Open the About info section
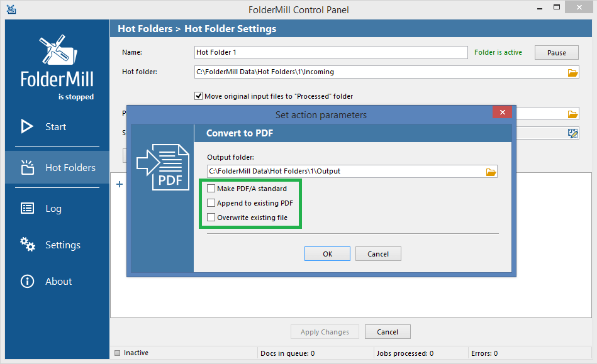597x364 pixels. [x=58, y=281]
